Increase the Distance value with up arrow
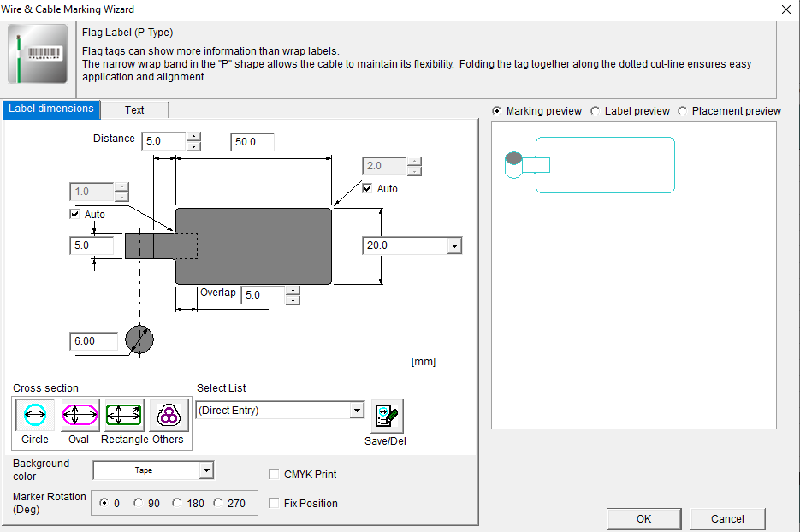 point(194,136)
